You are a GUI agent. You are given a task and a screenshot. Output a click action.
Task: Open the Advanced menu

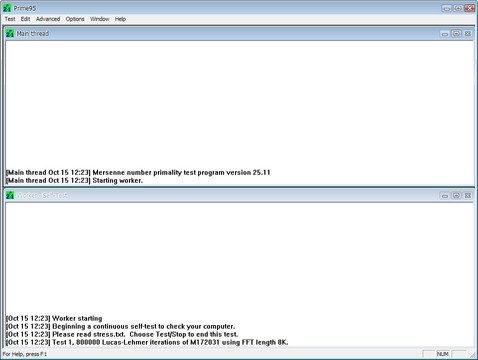tap(48, 19)
